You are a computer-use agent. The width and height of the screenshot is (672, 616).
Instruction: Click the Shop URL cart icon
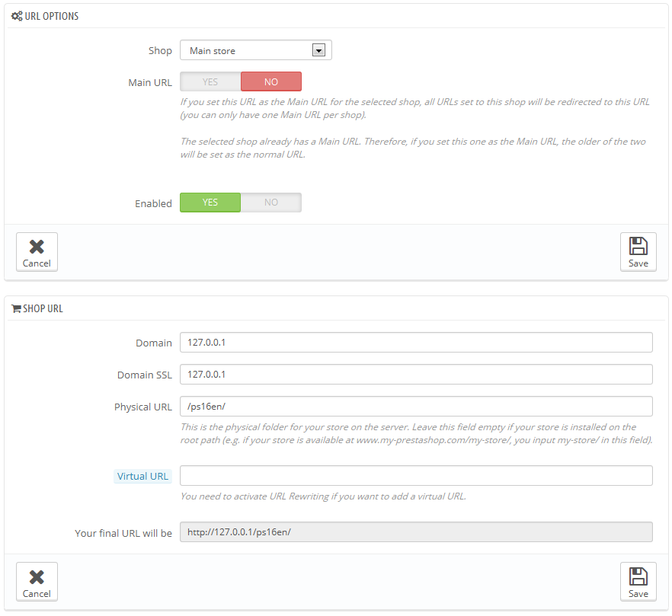click(x=16, y=309)
